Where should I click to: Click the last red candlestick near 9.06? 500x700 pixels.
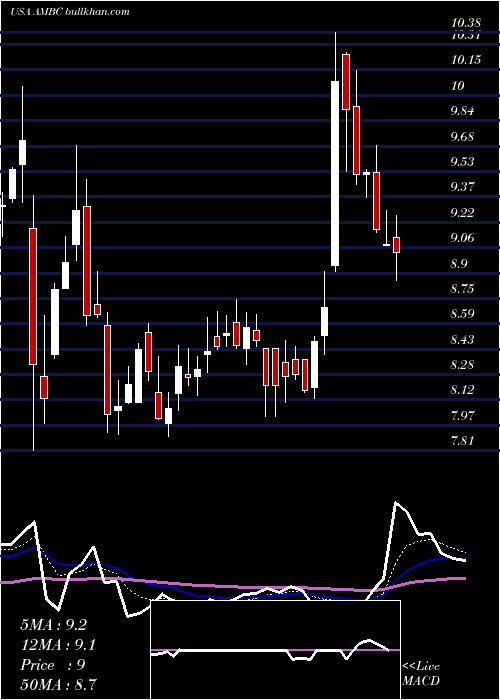click(x=396, y=245)
